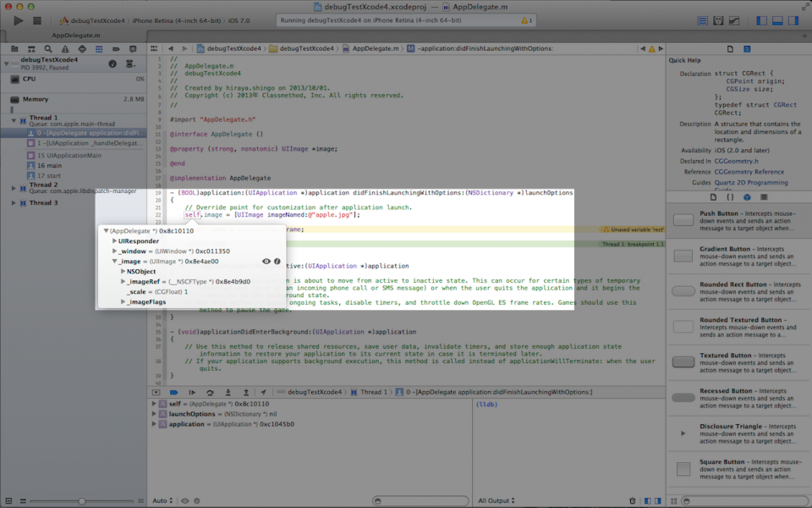Select the Symbol navigator
The width and height of the screenshot is (812, 508).
coord(31,48)
